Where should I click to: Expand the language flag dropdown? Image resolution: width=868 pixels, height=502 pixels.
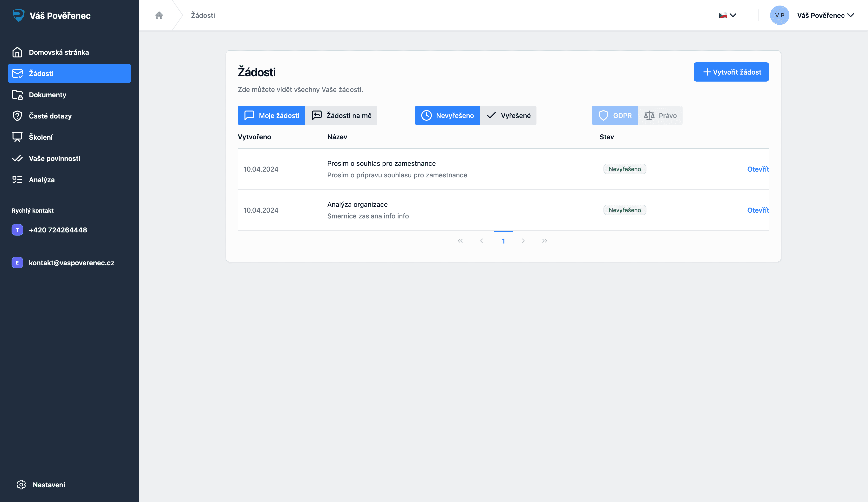point(727,15)
